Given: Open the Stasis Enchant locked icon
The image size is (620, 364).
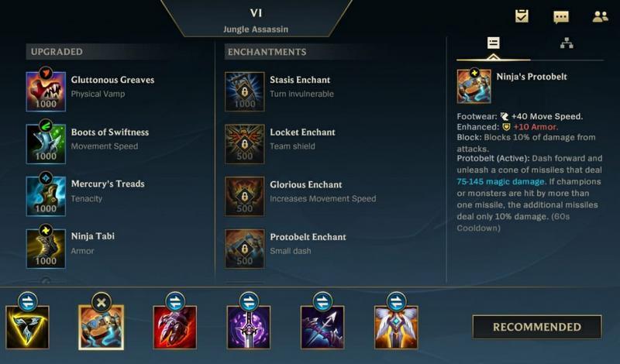Looking at the screenshot, I should (244, 91).
